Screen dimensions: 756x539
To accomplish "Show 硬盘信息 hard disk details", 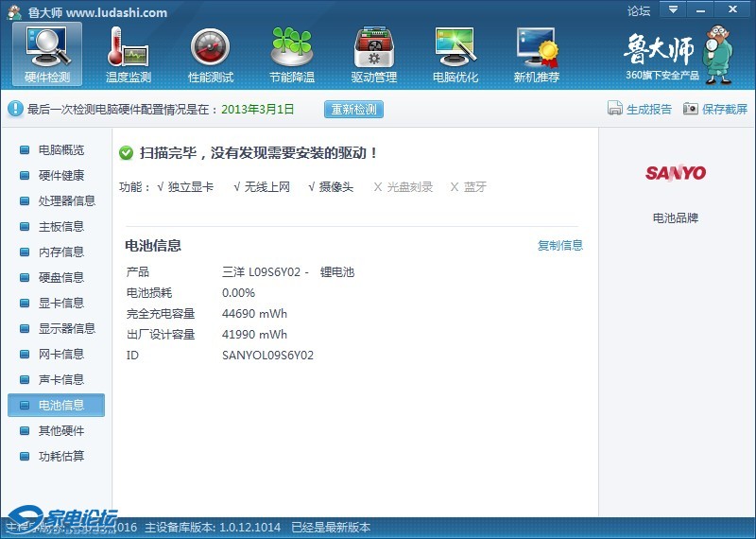I will [x=60, y=278].
